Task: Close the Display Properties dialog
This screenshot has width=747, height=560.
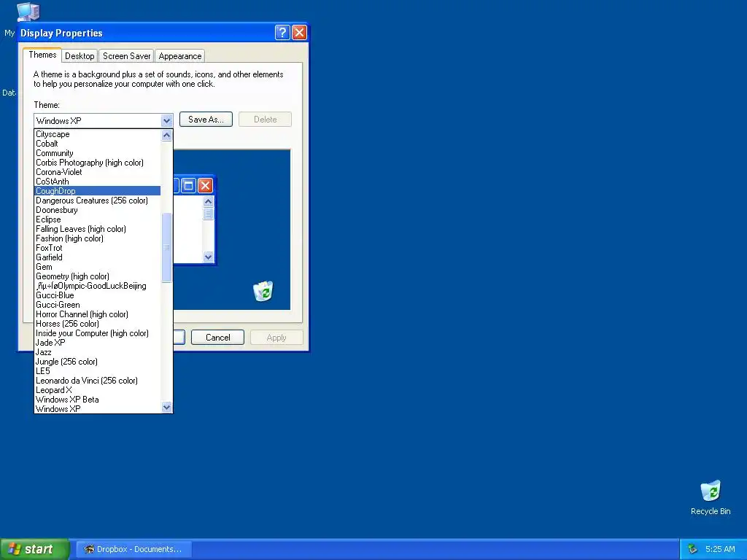Action: [299, 32]
